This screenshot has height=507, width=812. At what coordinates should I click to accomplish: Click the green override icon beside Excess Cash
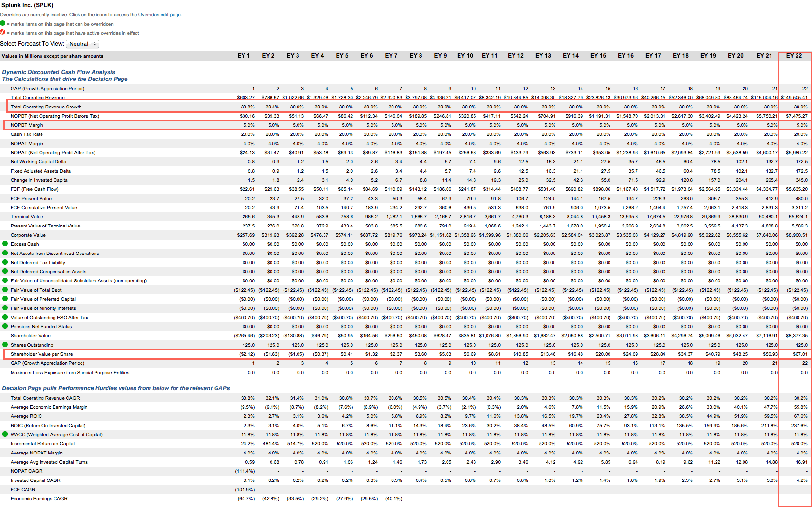point(5,244)
